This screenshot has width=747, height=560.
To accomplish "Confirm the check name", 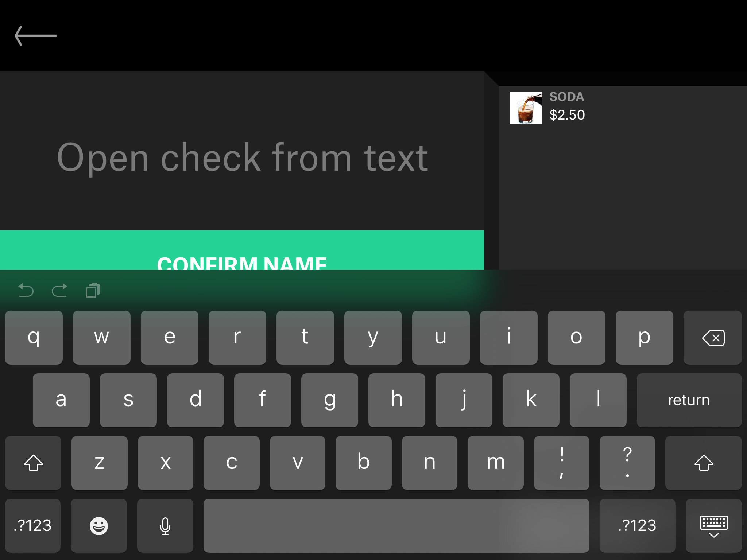I will (242, 250).
